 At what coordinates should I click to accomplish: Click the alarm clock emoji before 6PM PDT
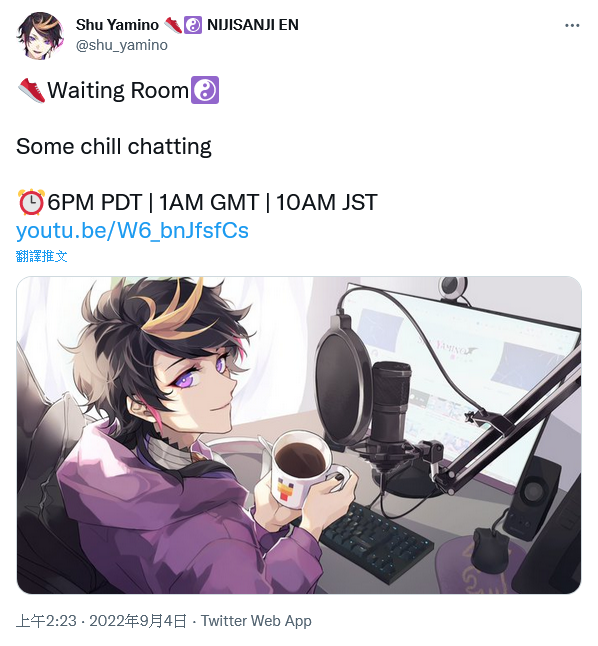click(x=31, y=202)
